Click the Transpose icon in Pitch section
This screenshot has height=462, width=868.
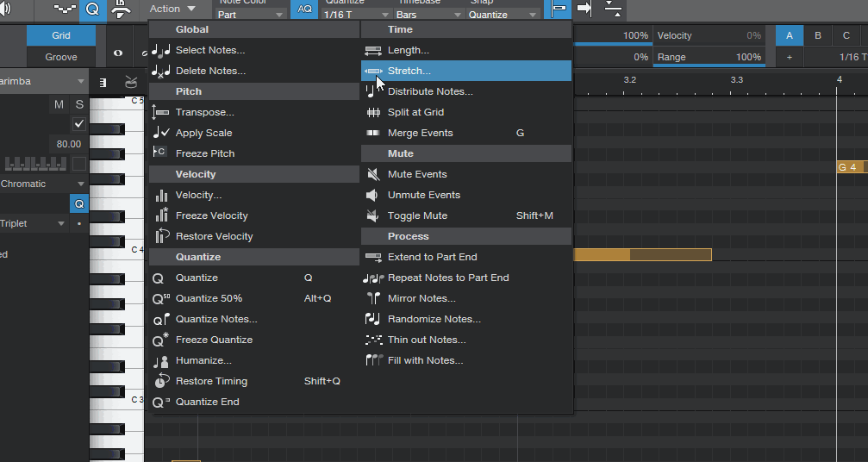[160, 112]
